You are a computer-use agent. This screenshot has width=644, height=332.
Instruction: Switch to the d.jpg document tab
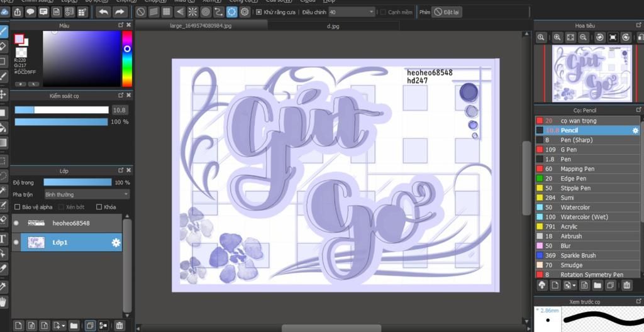(333, 26)
